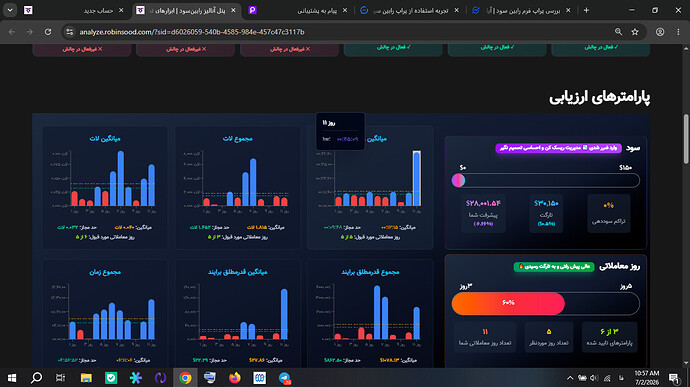Open Firefox from the taskbar
Image resolution: width=690 pixels, height=387 pixels.
[x=235, y=378]
